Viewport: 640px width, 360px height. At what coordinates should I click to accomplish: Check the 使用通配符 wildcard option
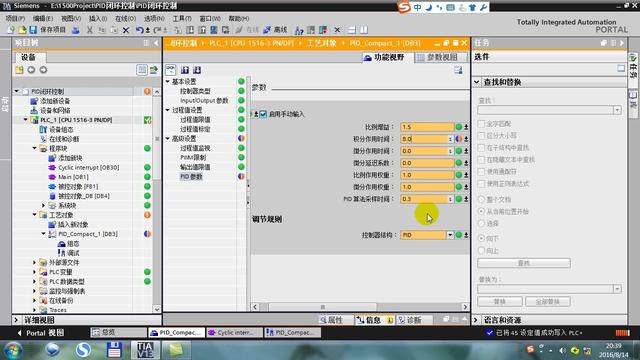(x=481, y=171)
